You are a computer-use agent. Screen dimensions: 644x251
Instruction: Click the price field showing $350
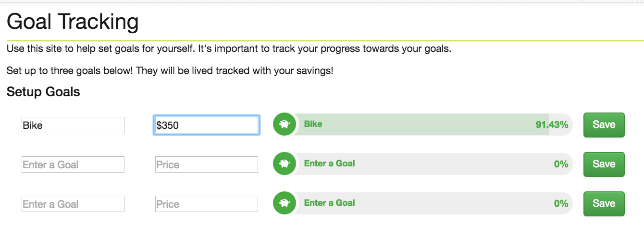[207, 125]
